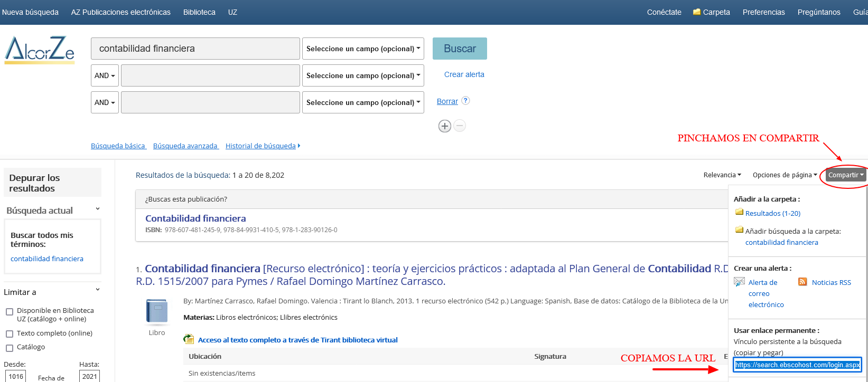Switch to Búsqueda básica
The width and height of the screenshot is (868, 382).
click(x=118, y=146)
